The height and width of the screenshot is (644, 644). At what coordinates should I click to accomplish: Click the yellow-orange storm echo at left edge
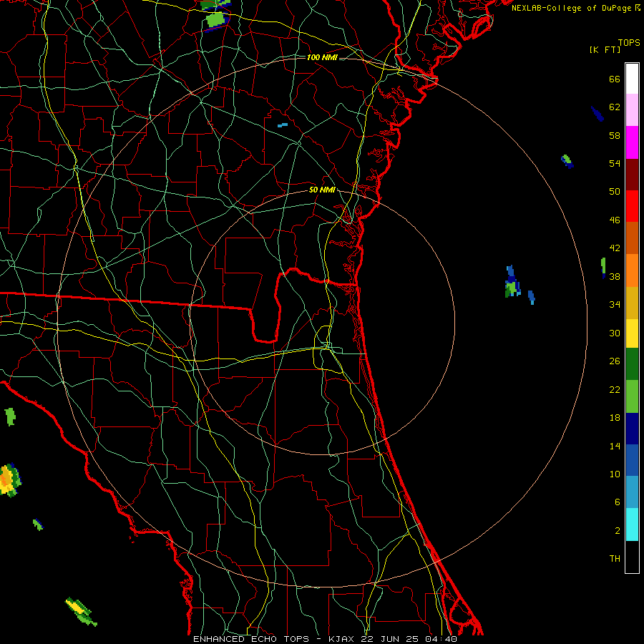click(x=9, y=479)
